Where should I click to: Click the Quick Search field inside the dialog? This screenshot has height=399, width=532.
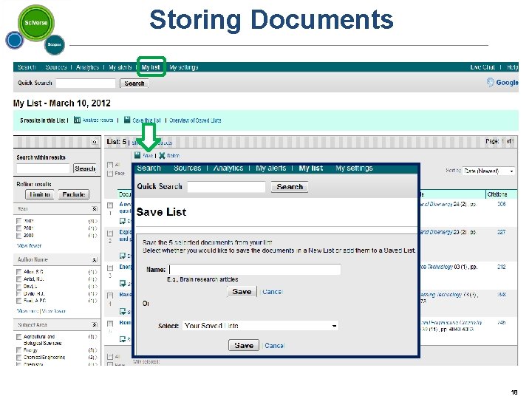[226, 187]
